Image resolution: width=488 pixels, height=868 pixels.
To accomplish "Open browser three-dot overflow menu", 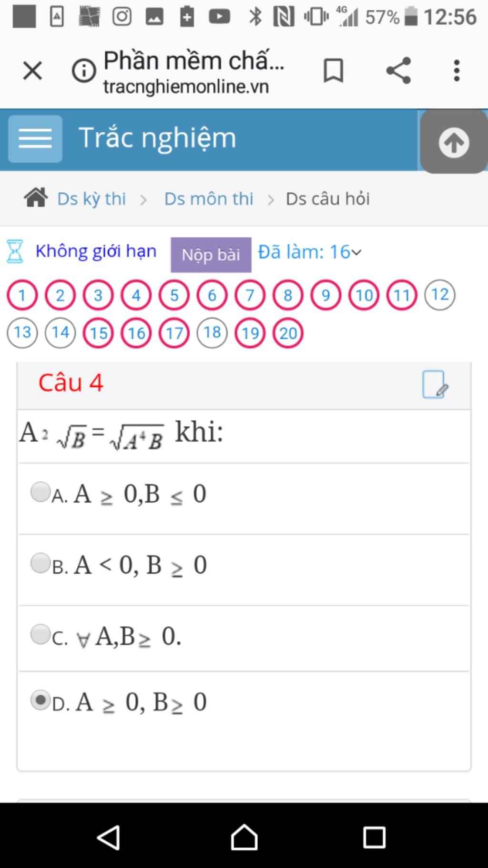I will [457, 71].
